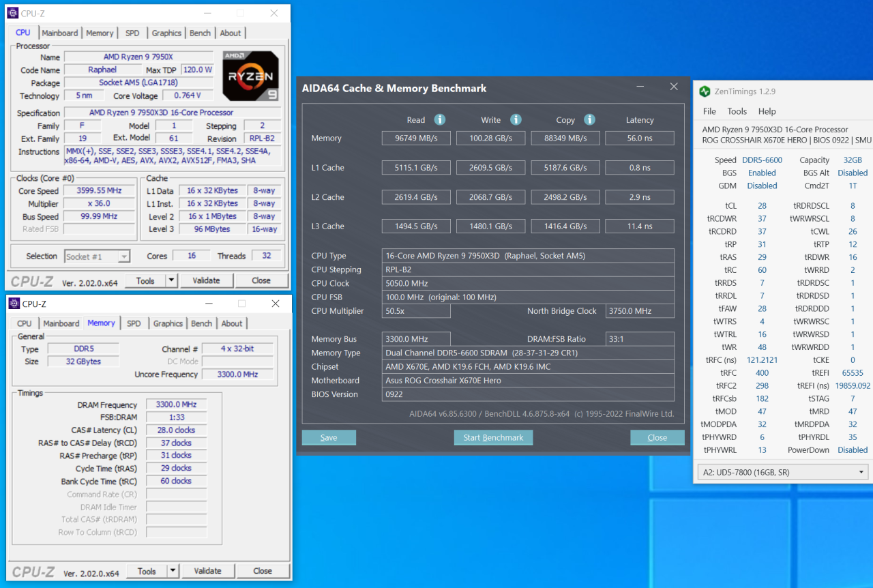Open the ZenTimings File menu
Image resolution: width=873 pixels, height=588 pixels.
click(x=709, y=111)
